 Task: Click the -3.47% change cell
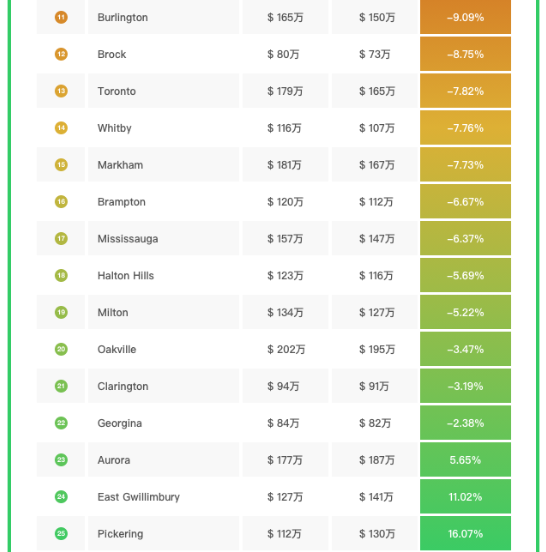[465, 349]
